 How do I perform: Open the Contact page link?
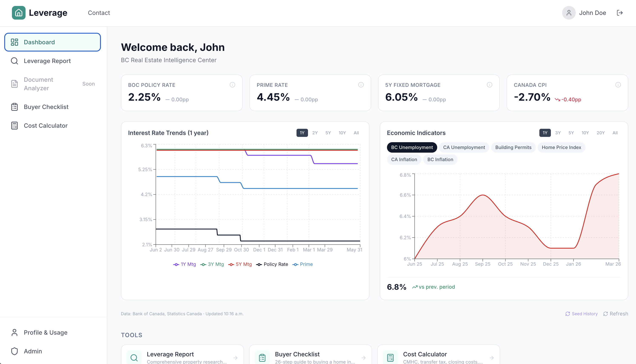pos(99,13)
